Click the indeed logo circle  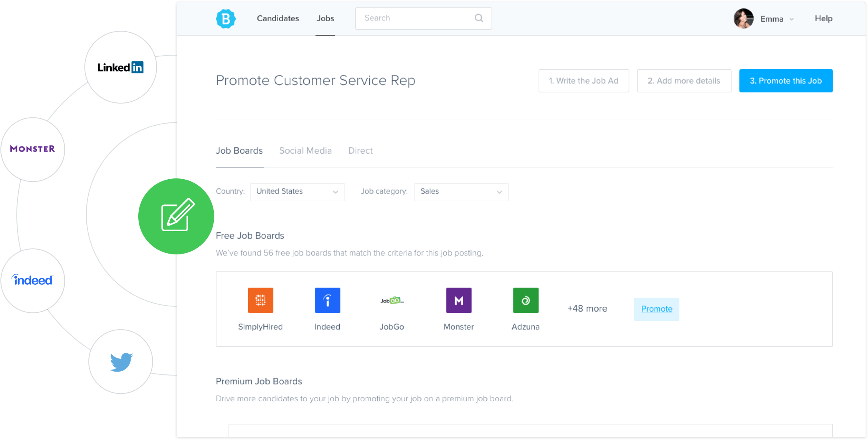click(33, 280)
